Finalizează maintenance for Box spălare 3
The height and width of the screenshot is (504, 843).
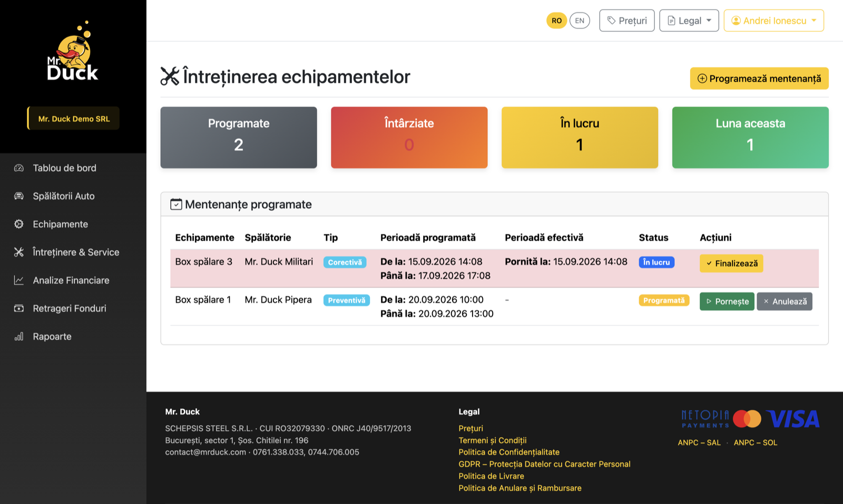click(x=731, y=263)
